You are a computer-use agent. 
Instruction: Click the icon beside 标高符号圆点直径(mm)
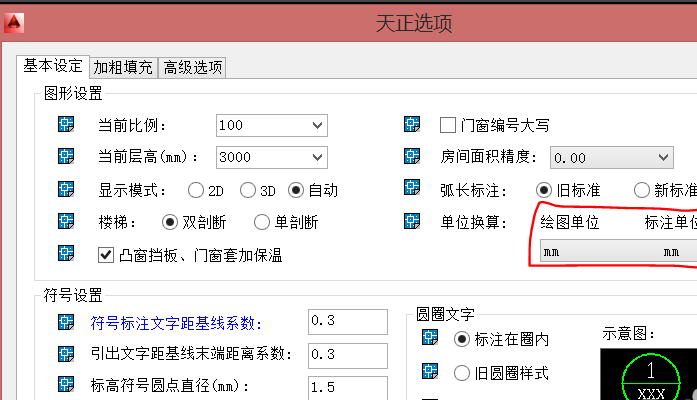point(66,384)
